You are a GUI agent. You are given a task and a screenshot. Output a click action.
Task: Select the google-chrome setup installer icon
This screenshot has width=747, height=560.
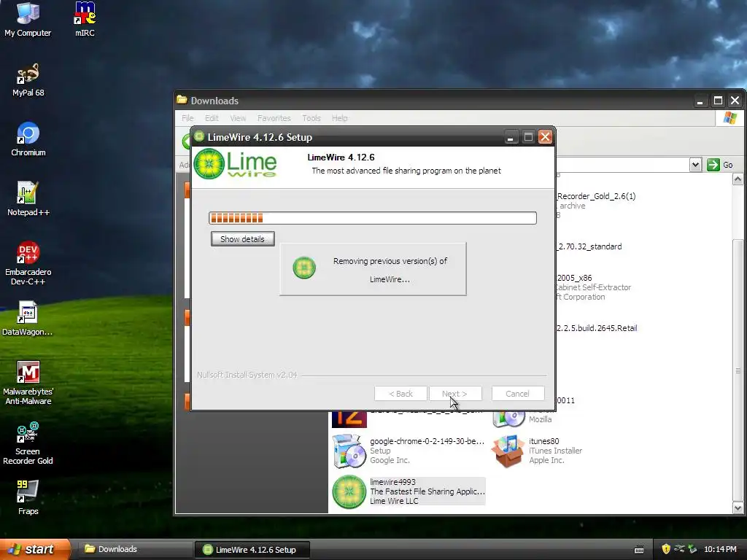(349, 451)
